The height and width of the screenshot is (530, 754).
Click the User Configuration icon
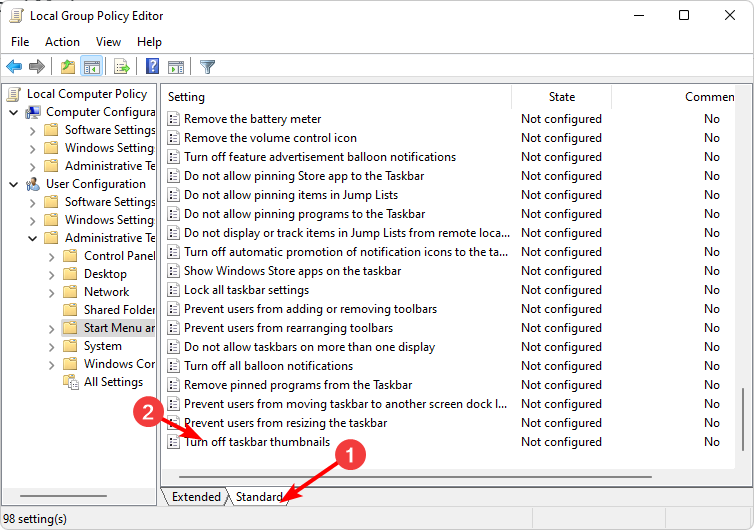pos(33,184)
